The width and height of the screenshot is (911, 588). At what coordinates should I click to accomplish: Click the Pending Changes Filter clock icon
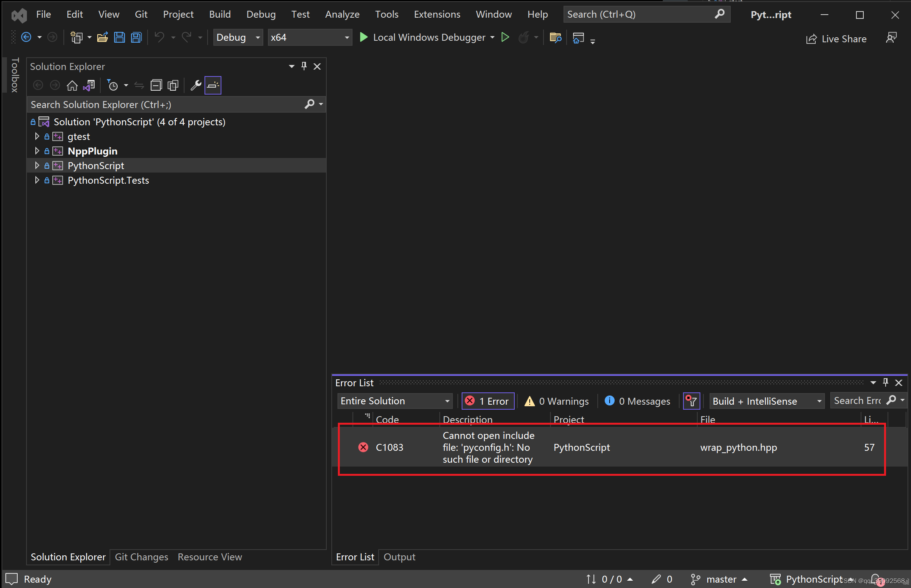[112, 85]
